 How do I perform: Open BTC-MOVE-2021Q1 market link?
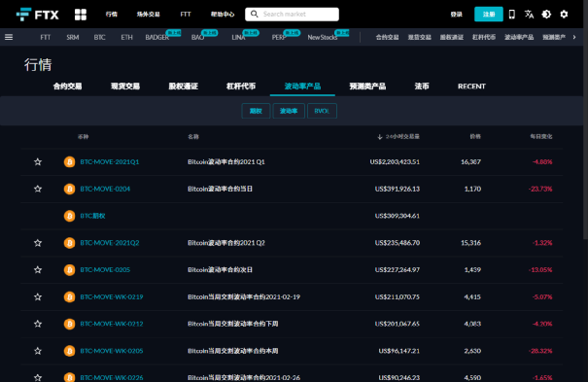click(x=110, y=162)
